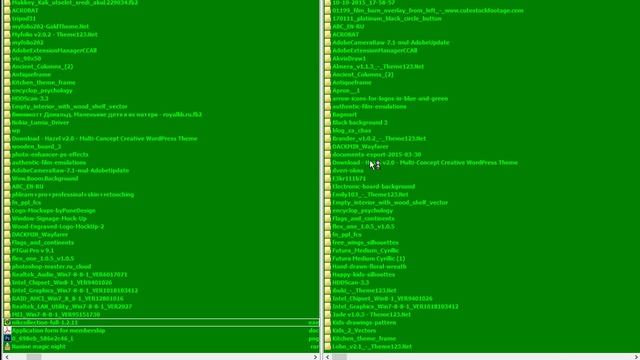Select Window-Signage-Mock-Up folder
This screenshot has height=360, width=640.
[49, 218]
